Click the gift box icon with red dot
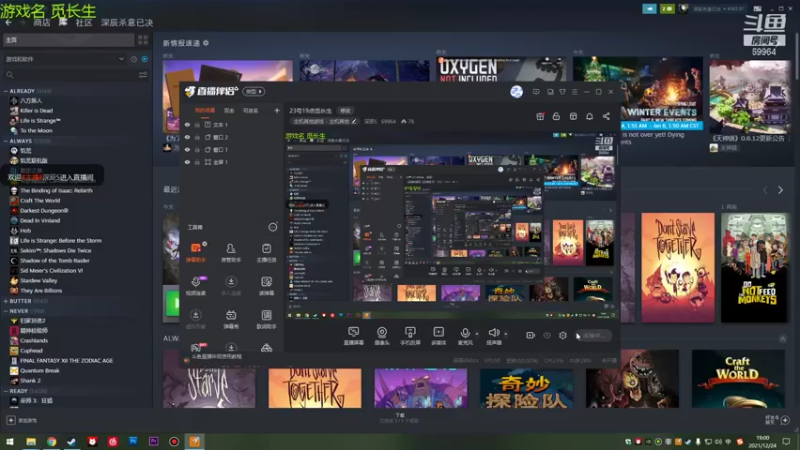Viewport: 800px width, 450px height. pos(540,116)
